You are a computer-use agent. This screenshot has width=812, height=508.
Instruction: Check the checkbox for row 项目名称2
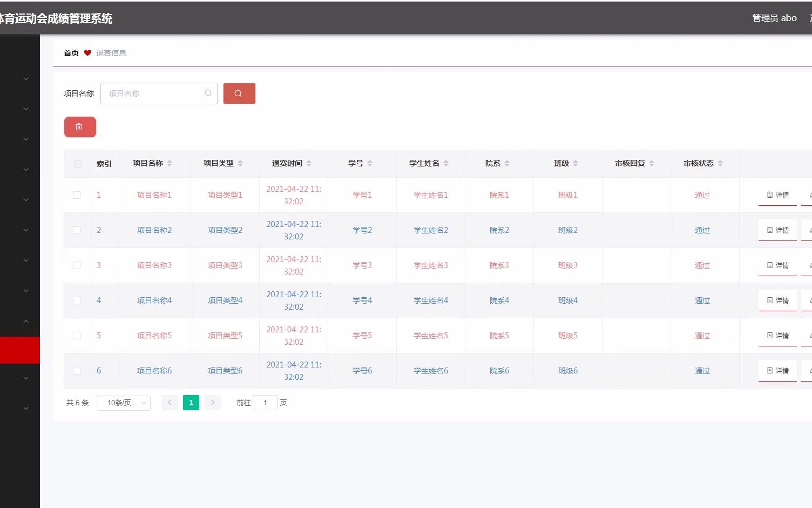coord(77,230)
